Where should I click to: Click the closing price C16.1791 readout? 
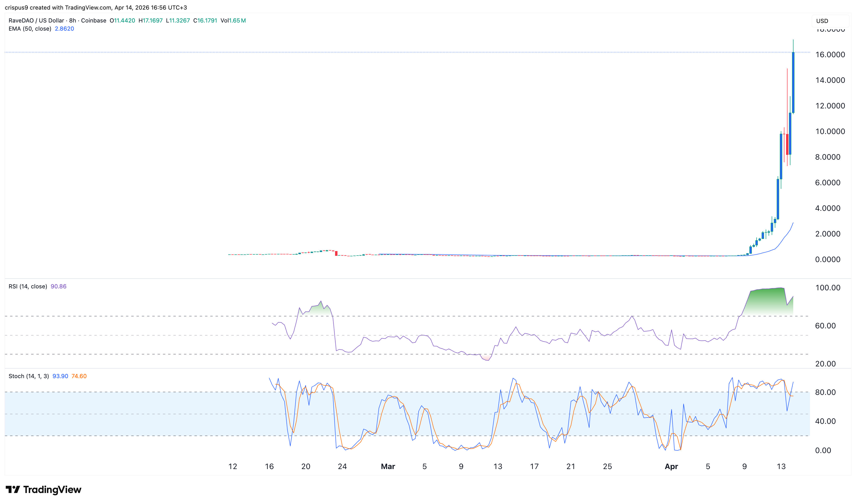pos(205,20)
